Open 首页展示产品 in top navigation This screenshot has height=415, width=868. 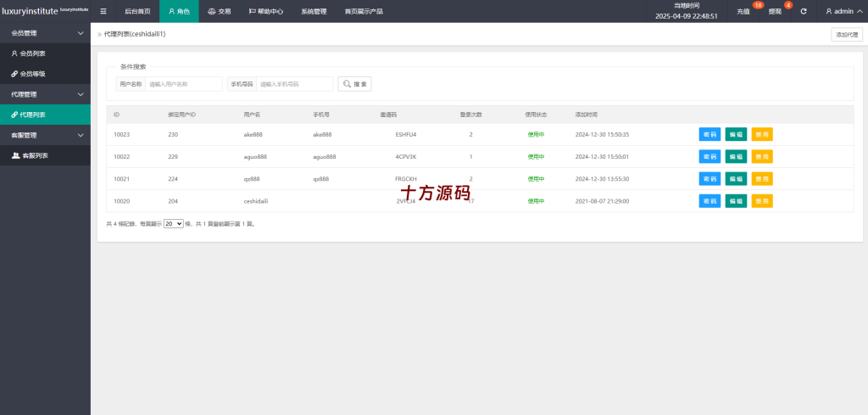[363, 11]
